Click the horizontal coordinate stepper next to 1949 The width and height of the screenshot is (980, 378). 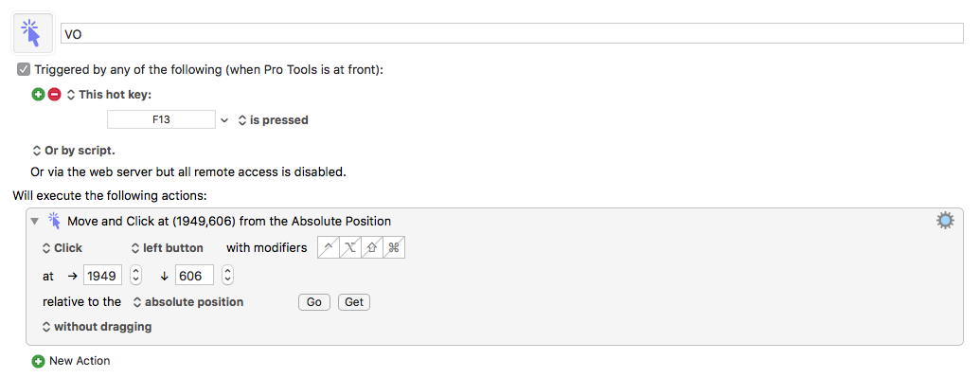pyautogui.click(x=135, y=275)
